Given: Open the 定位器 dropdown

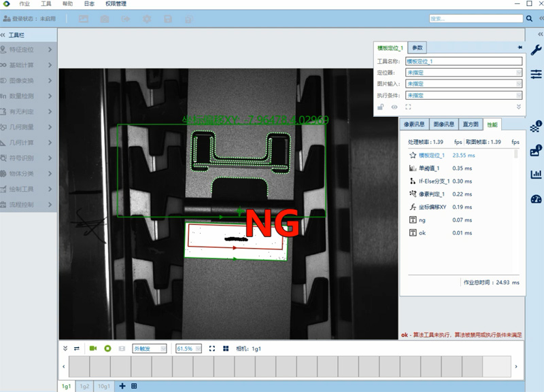Looking at the screenshot, I should coord(463,73).
